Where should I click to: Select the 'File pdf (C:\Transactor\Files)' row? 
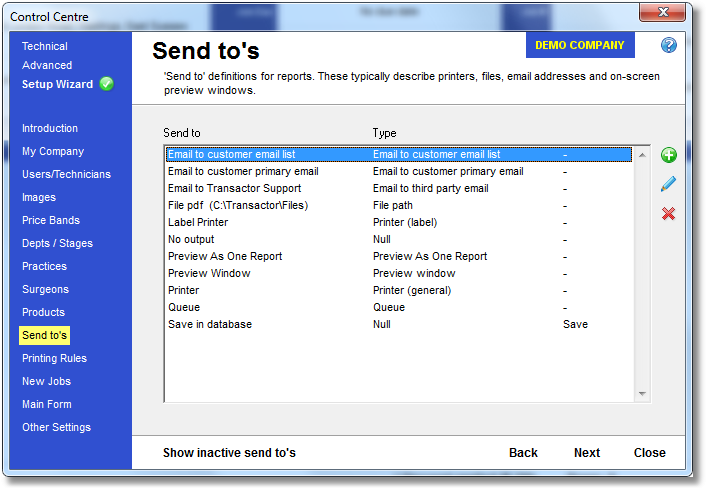[399, 205]
